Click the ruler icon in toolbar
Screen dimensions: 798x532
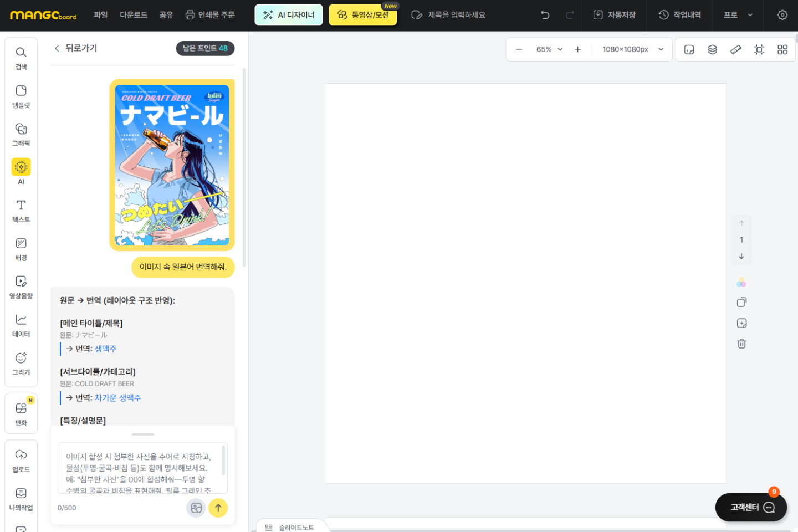735,49
